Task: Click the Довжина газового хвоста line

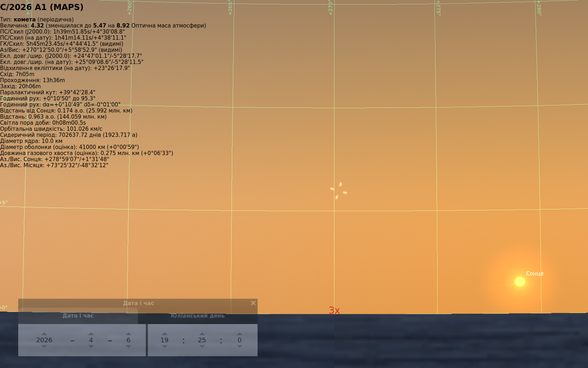Action: point(86,153)
